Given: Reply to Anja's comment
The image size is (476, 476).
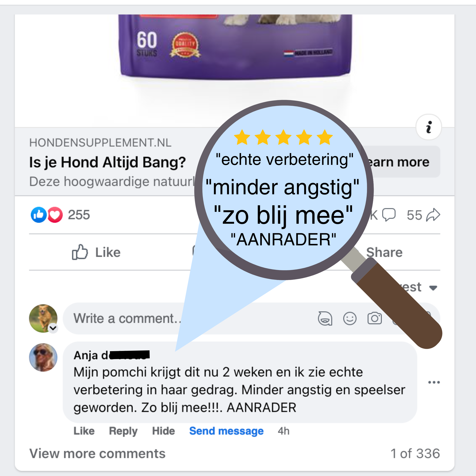Looking at the screenshot, I should [x=123, y=431].
